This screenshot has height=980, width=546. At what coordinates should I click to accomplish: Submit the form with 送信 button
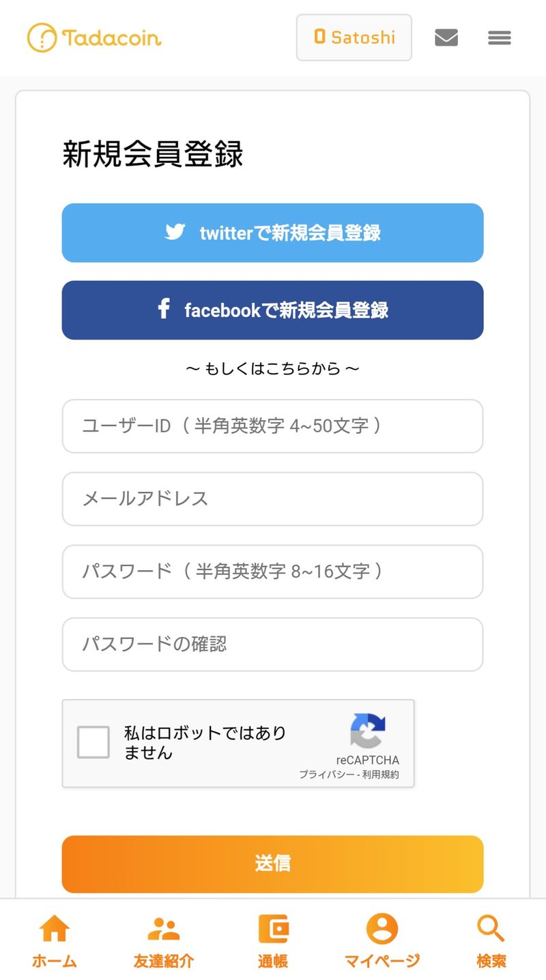(272, 864)
